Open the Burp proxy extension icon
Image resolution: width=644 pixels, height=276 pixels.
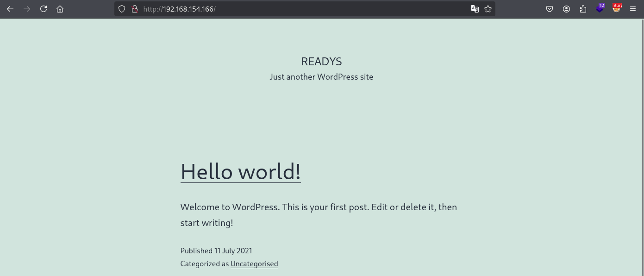(x=617, y=8)
